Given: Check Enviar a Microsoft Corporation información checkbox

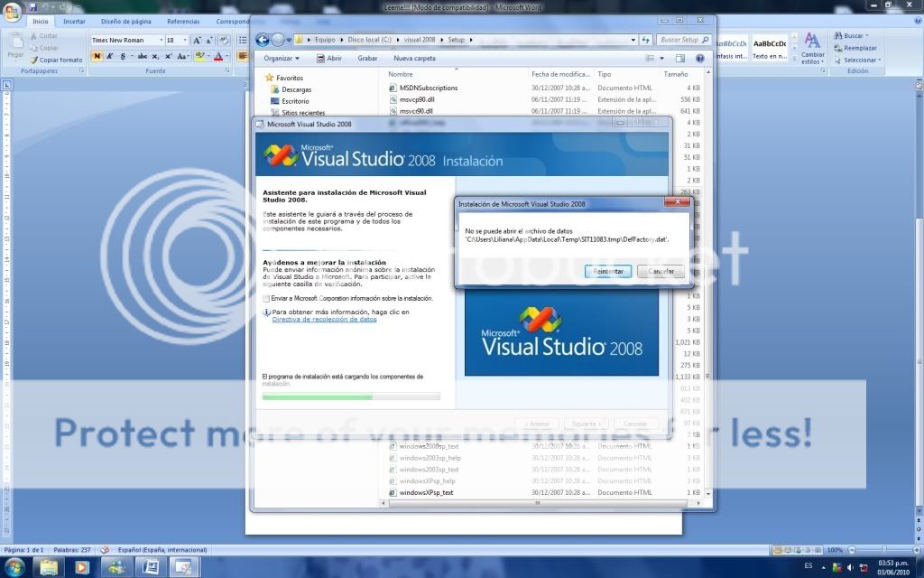Looking at the screenshot, I should click(266, 299).
